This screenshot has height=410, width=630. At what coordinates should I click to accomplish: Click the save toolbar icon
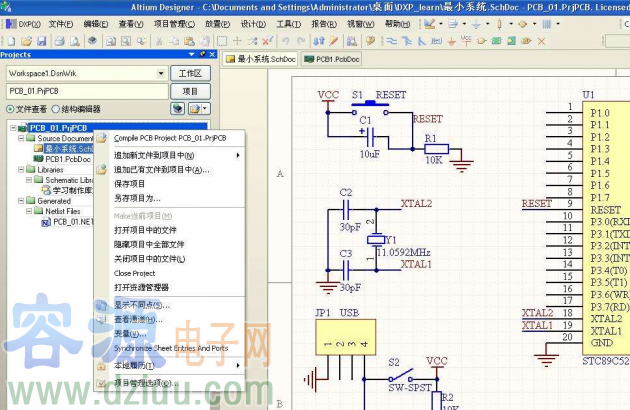43,41
